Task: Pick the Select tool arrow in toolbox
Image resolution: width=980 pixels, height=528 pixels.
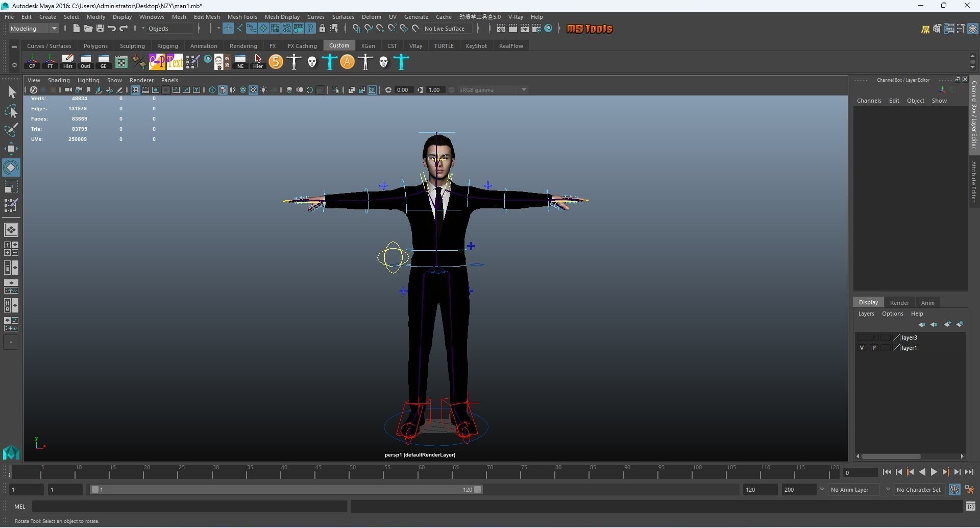Action: pos(11,92)
